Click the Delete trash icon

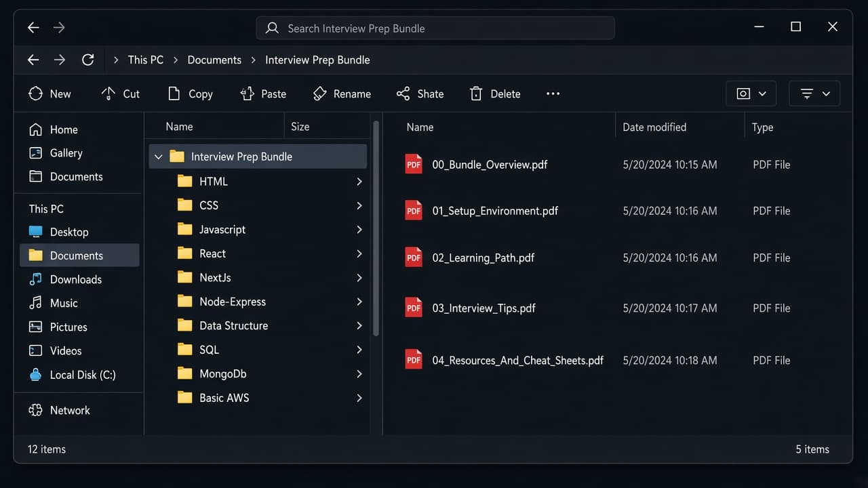(477, 94)
